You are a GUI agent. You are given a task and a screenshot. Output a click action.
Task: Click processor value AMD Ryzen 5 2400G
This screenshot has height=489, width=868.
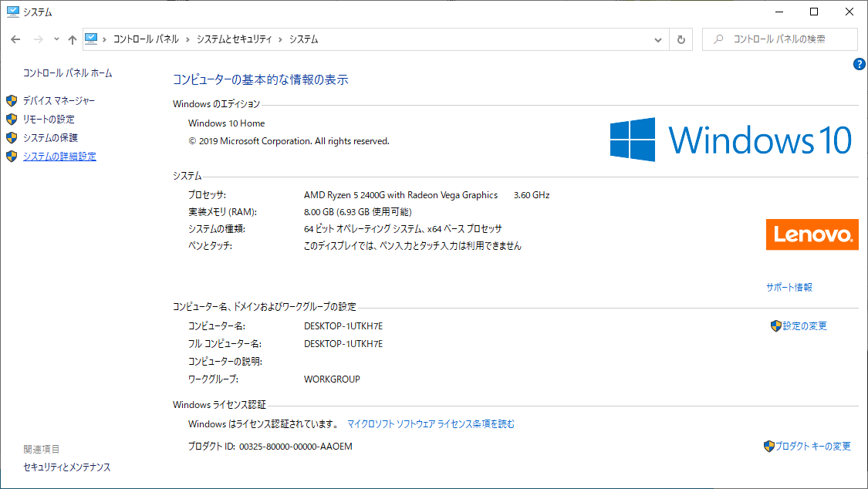[x=400, y=194]
